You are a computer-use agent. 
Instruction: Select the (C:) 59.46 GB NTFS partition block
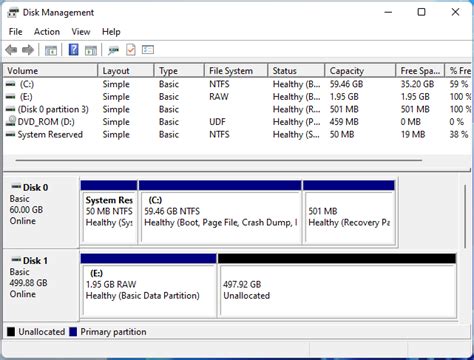220,212
